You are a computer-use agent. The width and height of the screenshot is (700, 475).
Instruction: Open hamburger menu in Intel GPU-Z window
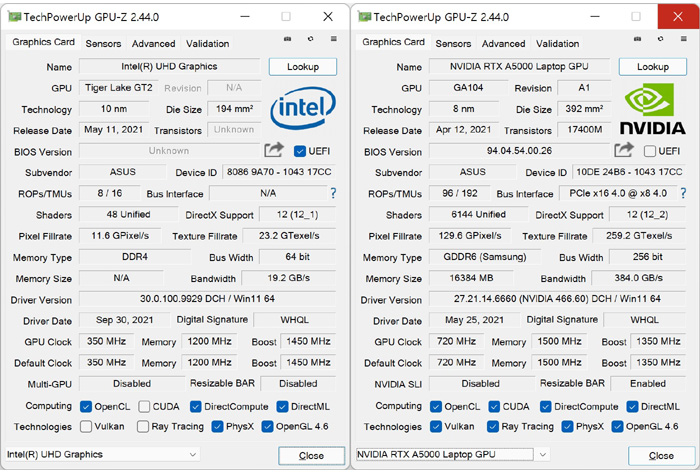click(x=333, y=39)
